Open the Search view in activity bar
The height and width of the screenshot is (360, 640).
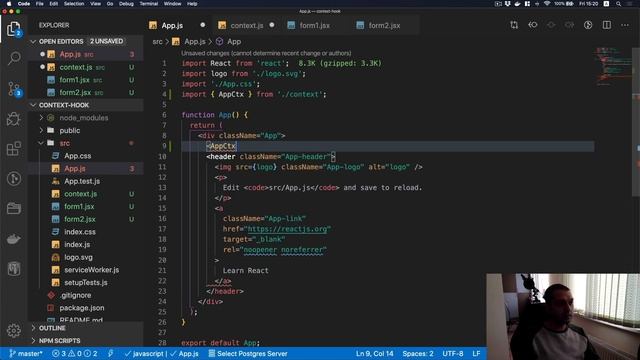pyautogui.click(x=14, y=58)
